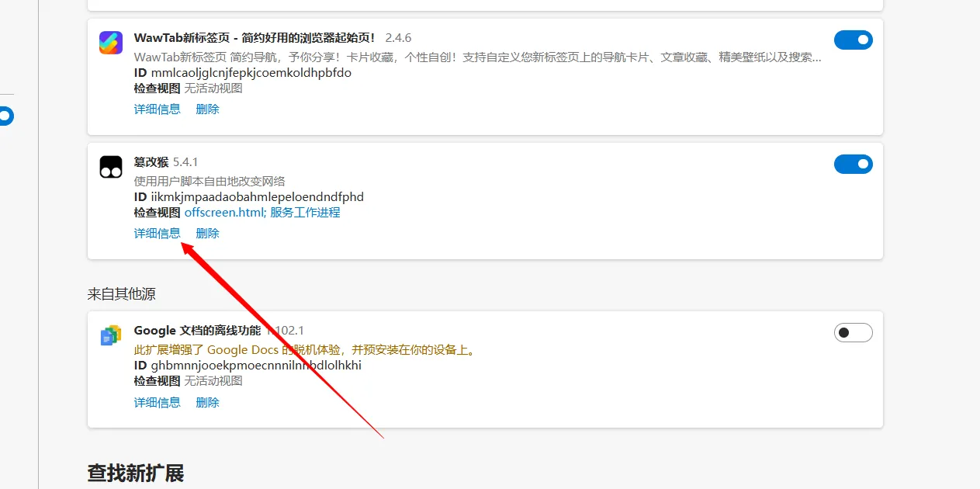Viewport: 980px width, 489px height.
Task: Click the 查找新扩展 heading
Action: point(136,473)
